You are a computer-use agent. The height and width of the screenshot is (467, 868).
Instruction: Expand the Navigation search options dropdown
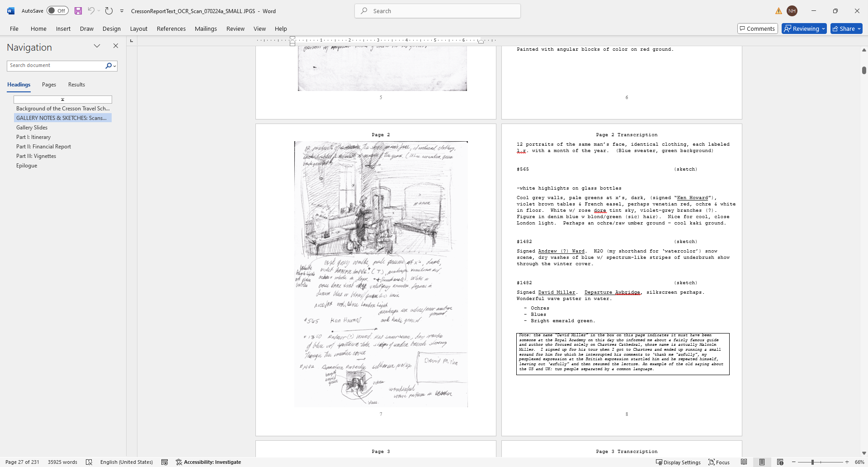coord(114,66)
